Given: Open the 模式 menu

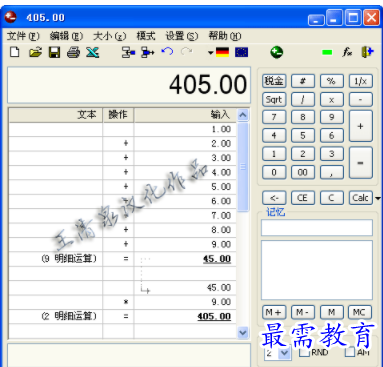Looking at the screenshot, I should (146, 36).
